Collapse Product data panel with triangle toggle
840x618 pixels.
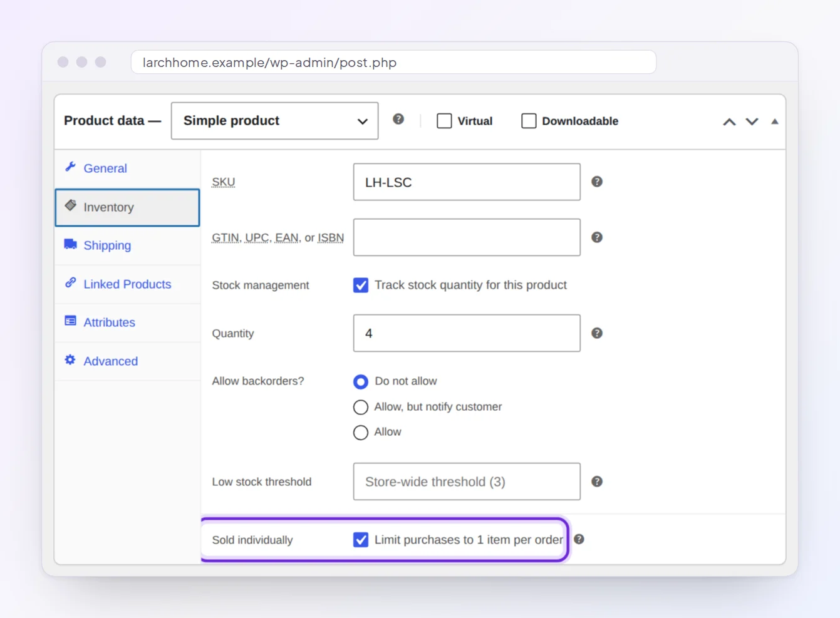pyautogui.click(x=775, y=121)
